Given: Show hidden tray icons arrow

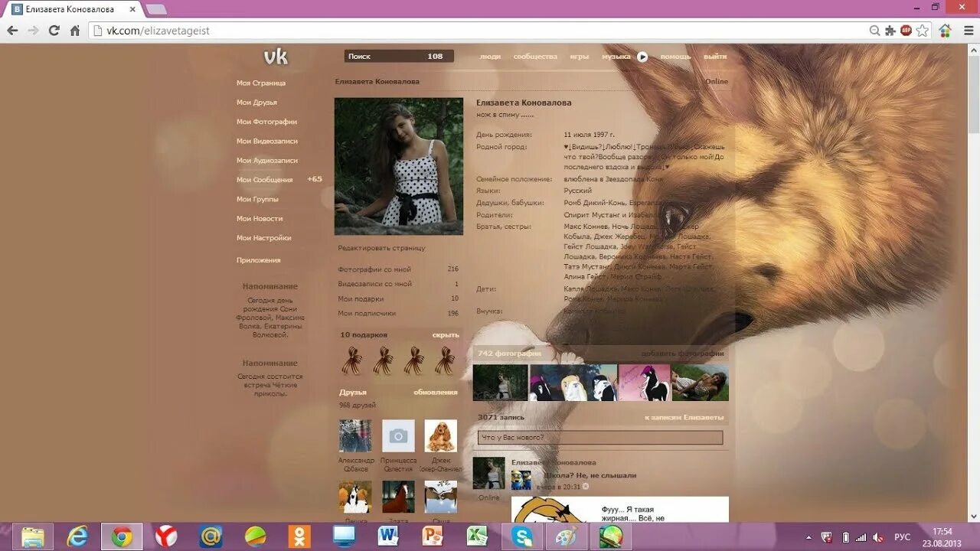Looking at the screenshot, I should pos(809,537).
